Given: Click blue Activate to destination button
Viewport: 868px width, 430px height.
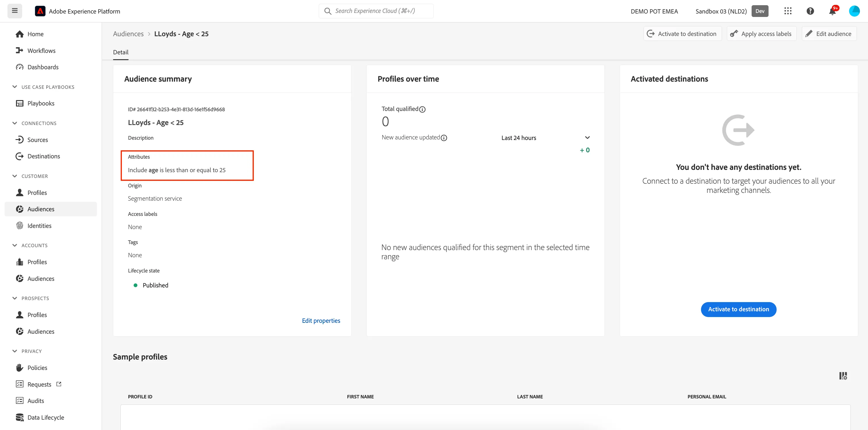Looking at the screenshot, I should 738,309.
